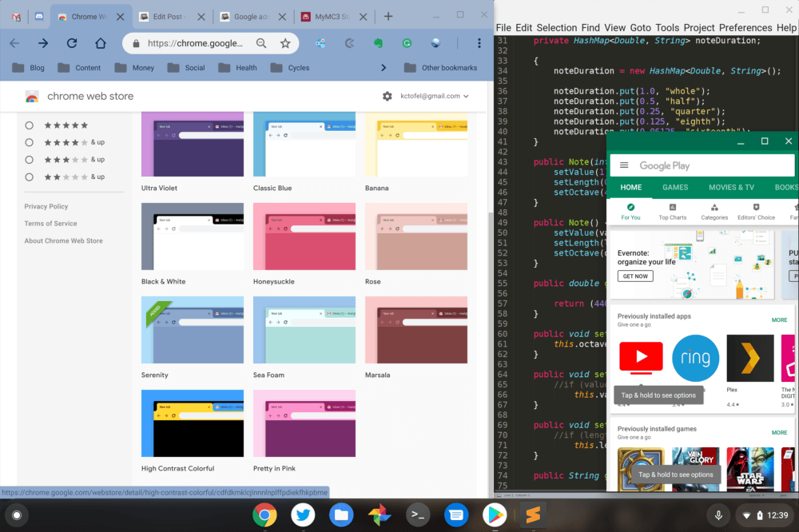
Task: Reload the Chrome Web Store page
Action: 72,43
